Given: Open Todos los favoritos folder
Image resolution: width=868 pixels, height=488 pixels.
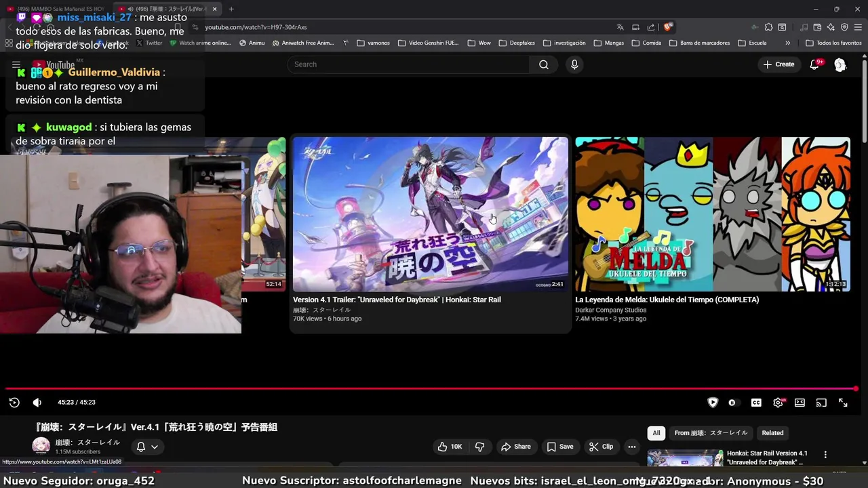Looking at the screenshot, I should (x=833, y=43).
